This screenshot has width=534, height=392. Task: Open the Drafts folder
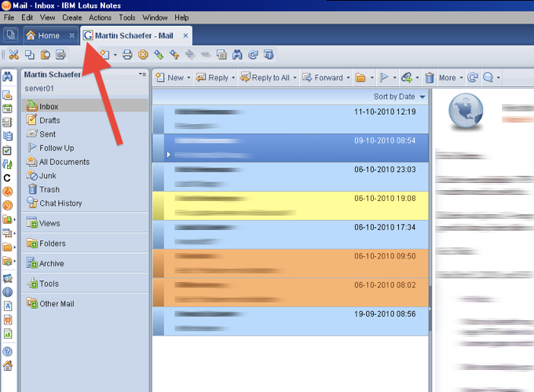coord(49,121)
